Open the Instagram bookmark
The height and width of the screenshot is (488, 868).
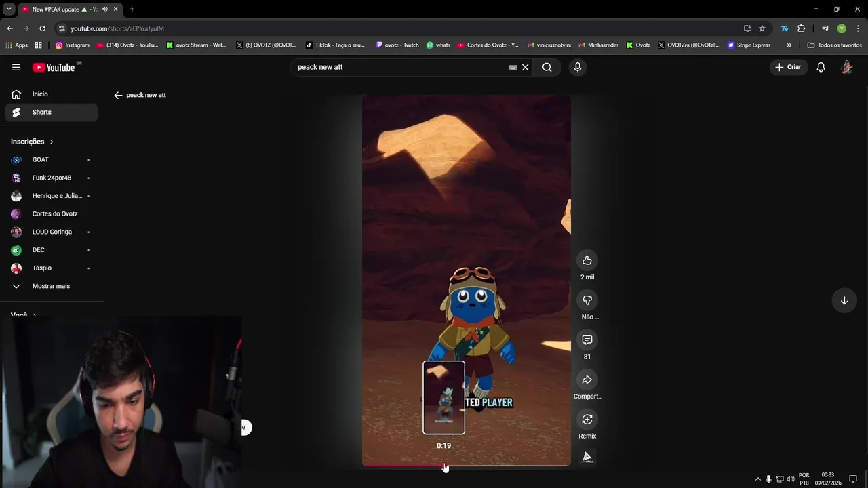point(73,45)
